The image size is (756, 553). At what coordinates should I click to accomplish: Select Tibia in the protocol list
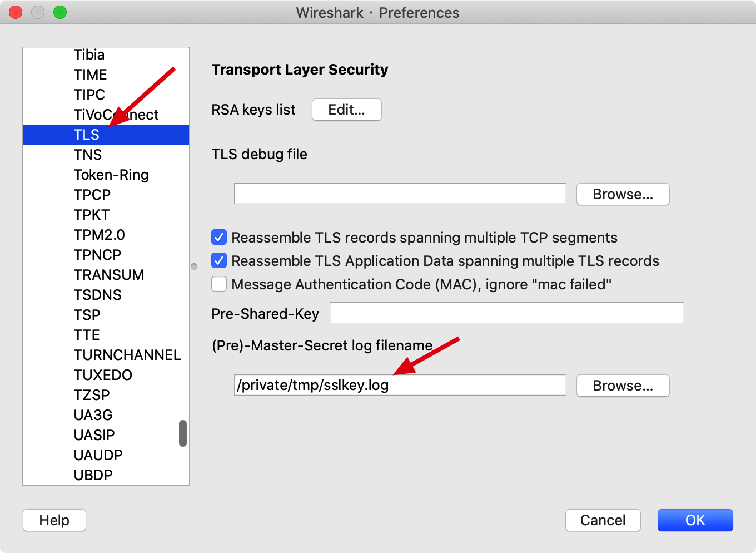(x=106, y=55)
